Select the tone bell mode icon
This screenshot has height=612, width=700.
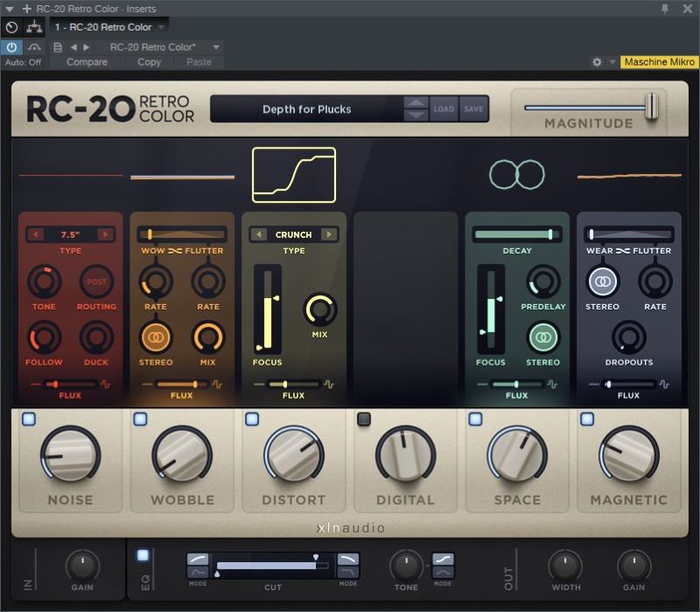pos(443,573)
